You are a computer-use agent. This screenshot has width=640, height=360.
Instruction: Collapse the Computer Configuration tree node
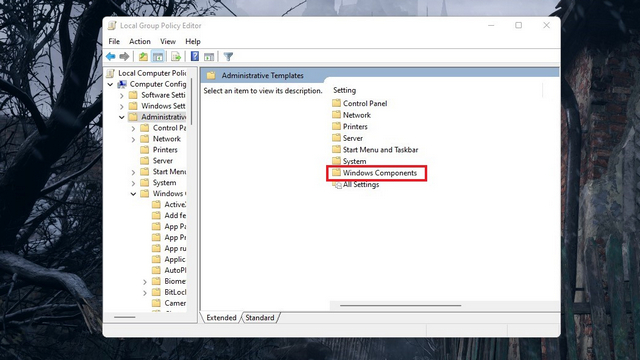point(110,84)
